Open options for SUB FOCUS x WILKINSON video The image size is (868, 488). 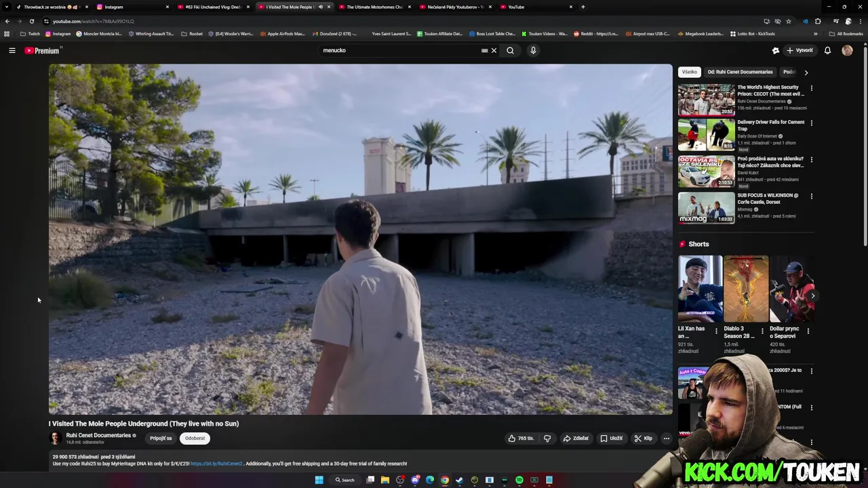point(811,197)
